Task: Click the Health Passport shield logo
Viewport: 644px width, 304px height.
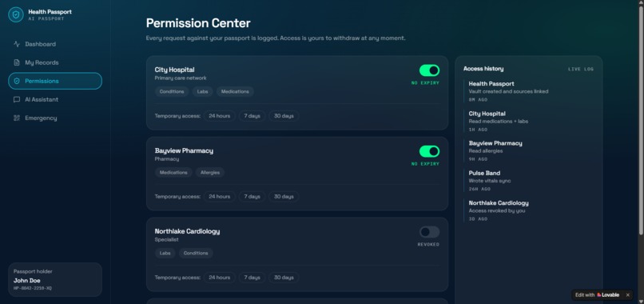Action: [x=16, y=15]
